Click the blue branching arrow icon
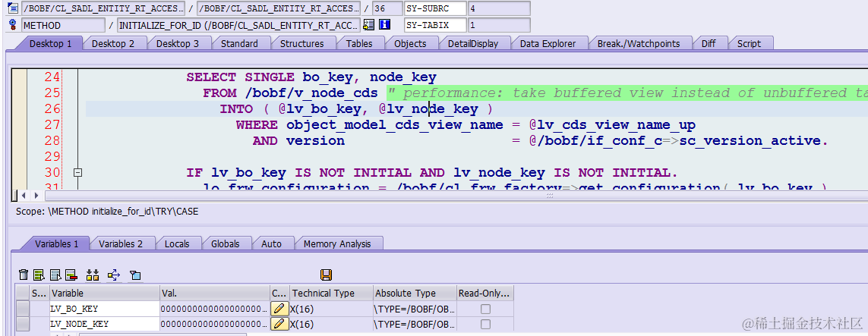868x336 pixels. point(114,275)
